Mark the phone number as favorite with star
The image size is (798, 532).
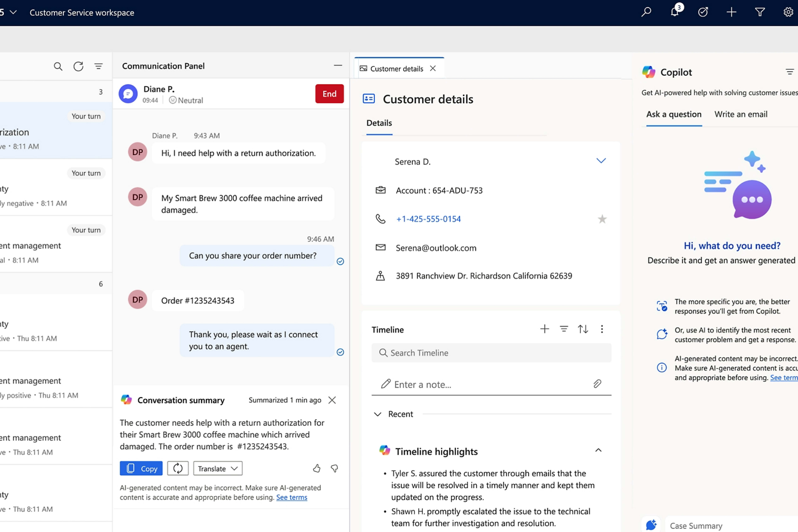[x=602, y=219]
